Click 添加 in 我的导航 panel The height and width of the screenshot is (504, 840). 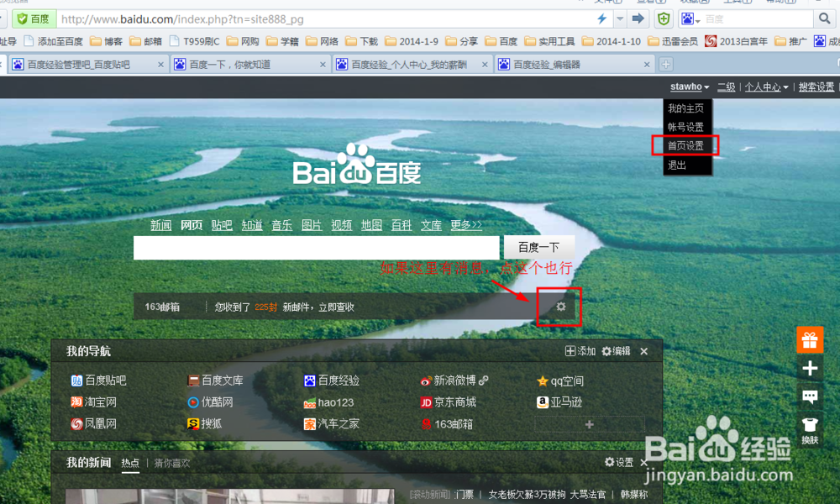580,351
